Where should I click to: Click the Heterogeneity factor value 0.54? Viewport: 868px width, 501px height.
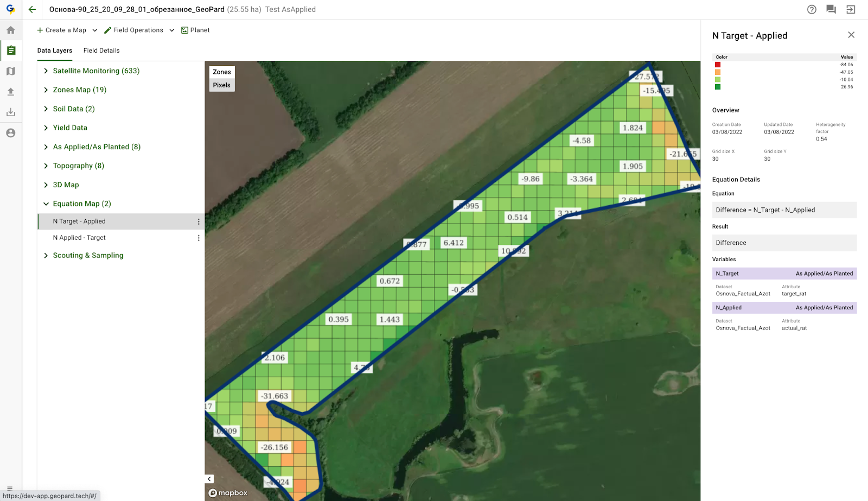pos(821,139)
